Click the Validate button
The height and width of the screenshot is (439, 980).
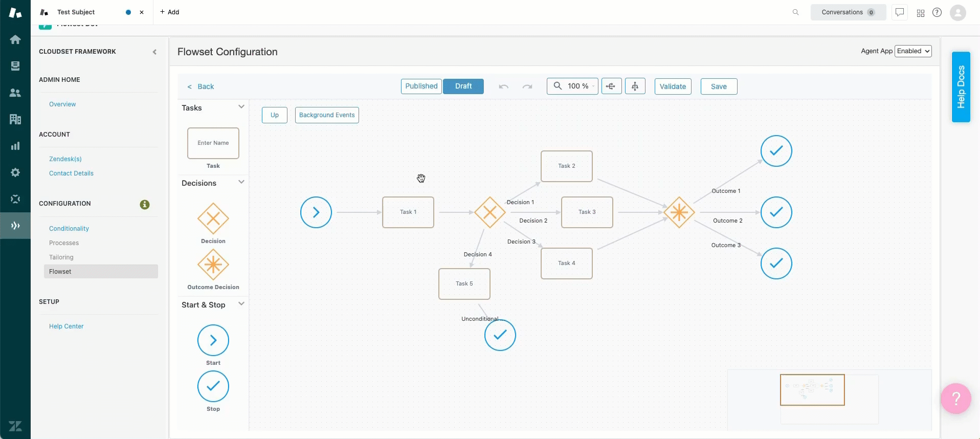click(673, 86)
